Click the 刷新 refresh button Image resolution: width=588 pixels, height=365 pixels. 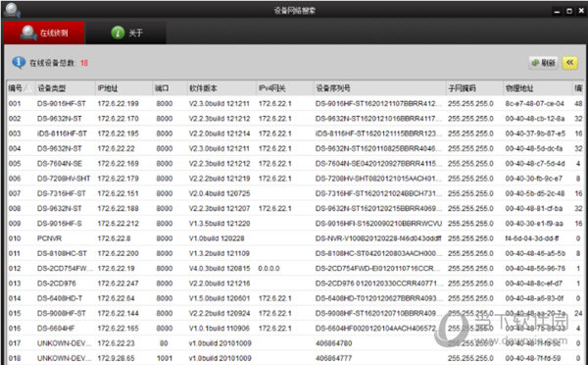[x=544, y=63]
